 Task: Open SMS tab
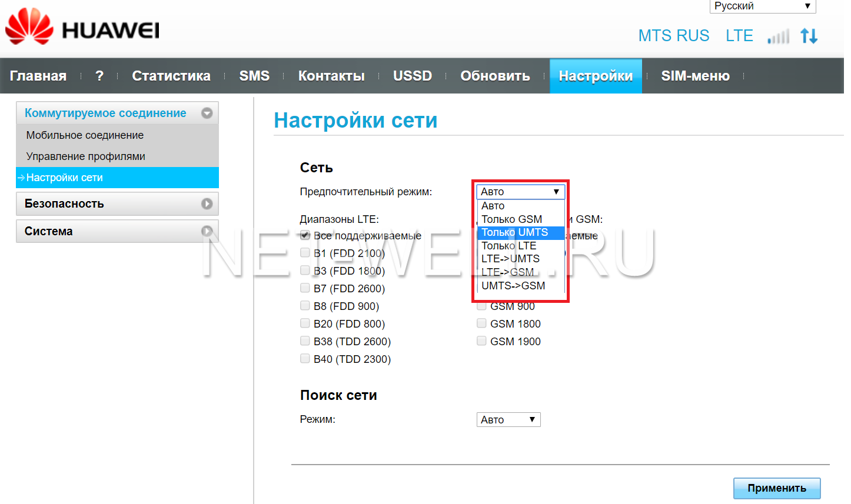pyautogui.click(x=254, y=76)
